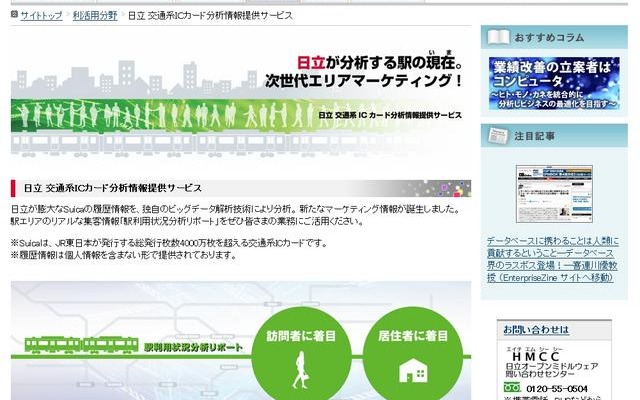Open the featured article screenshot thumbnail

pos(554,193)
